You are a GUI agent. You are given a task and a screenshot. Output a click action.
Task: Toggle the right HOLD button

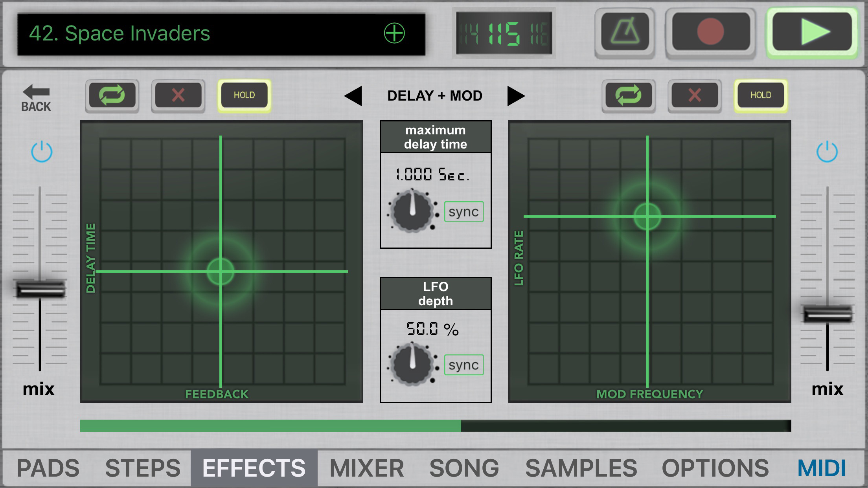coord(760,95)
